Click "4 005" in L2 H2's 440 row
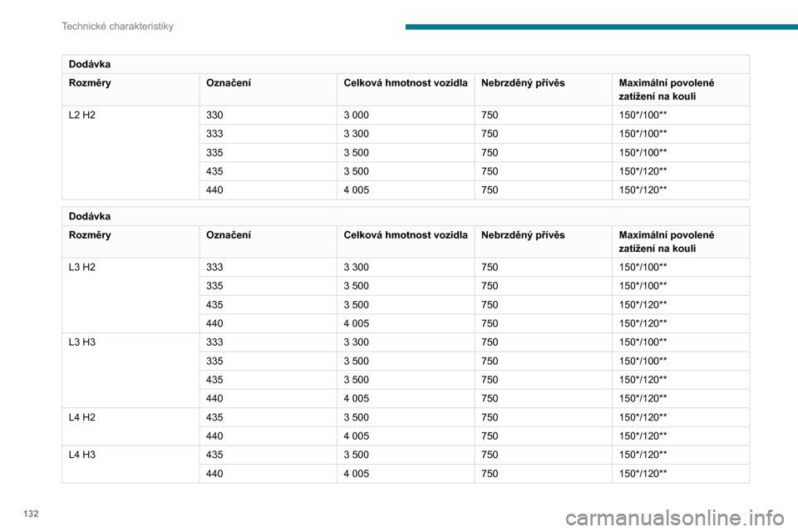 pos(357,190)
